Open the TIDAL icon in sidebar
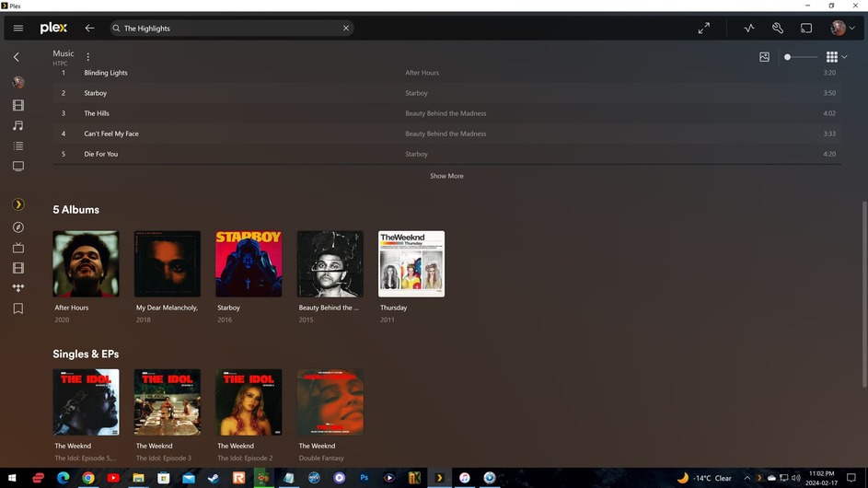The image size is (868, 488). (x=18, y=288)
